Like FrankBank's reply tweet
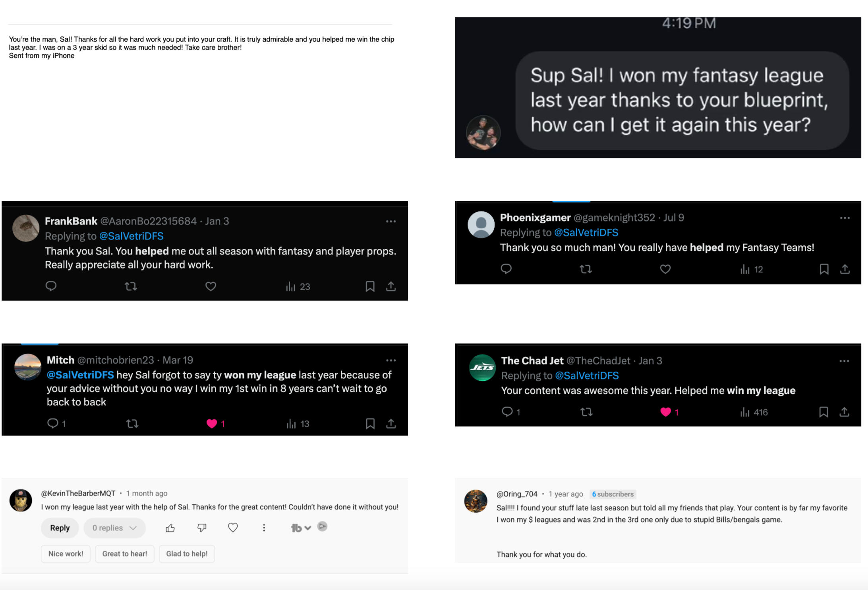The image size is (868, 590). [211, 286]
